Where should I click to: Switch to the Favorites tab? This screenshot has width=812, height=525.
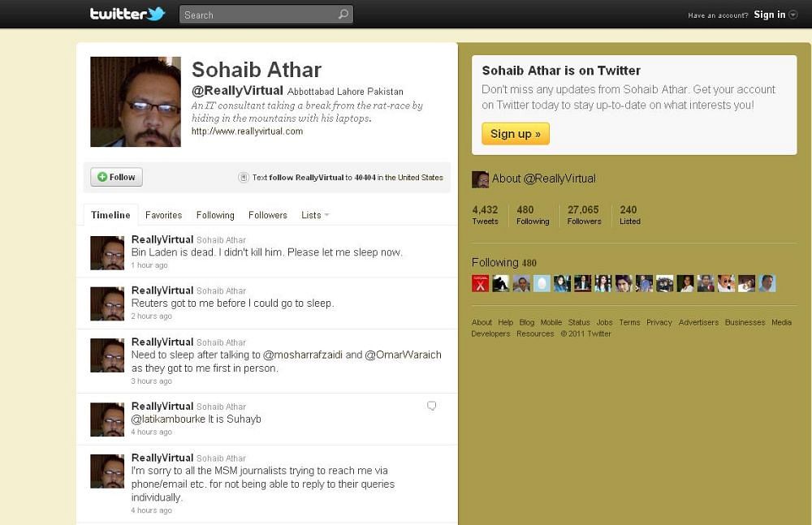point(164,215)
